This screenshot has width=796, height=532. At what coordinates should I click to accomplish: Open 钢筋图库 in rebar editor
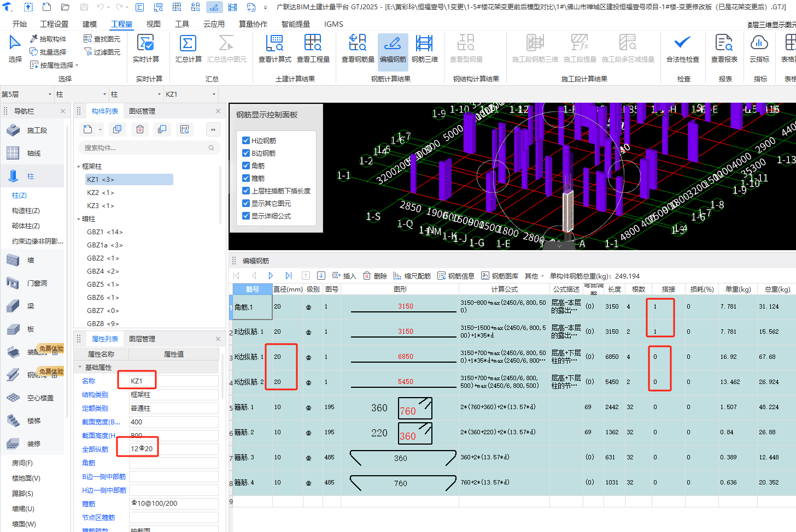(x=500, y=276)
